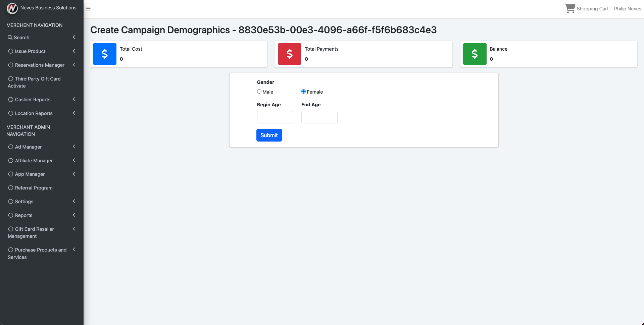Click the Total Payments label text
Viewport: 644px width, 325px height.
[322, 49]
